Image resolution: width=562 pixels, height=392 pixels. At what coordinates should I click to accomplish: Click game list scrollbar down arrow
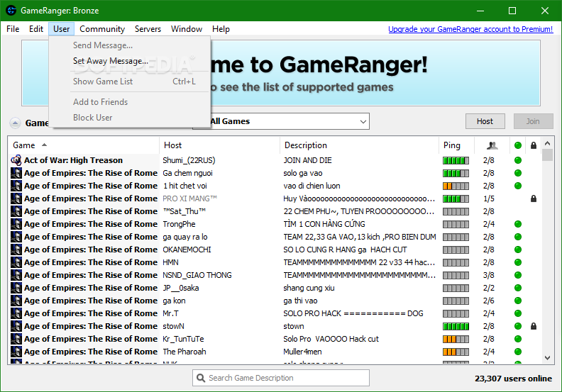tap(547, 358)
